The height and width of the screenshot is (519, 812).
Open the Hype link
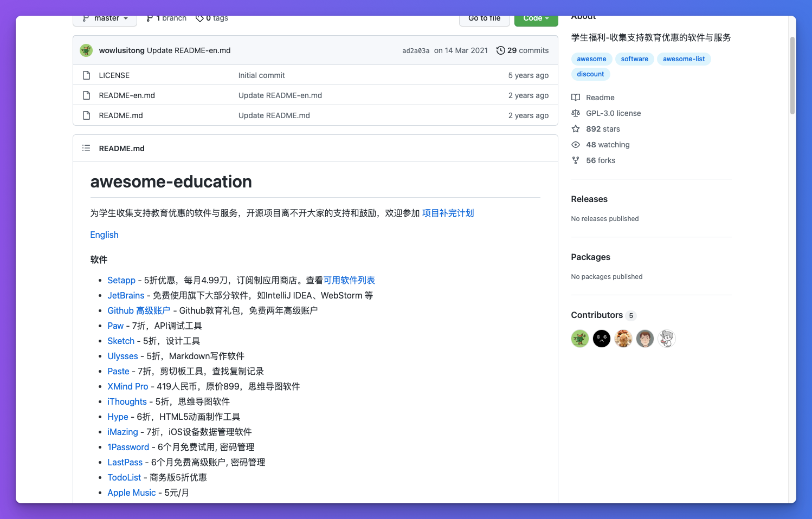point(118,417)
